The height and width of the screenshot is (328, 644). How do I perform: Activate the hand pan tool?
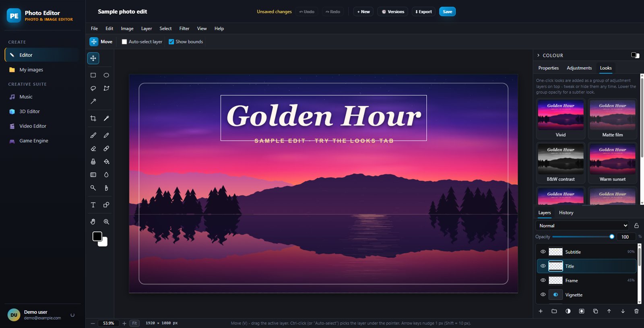93,222
